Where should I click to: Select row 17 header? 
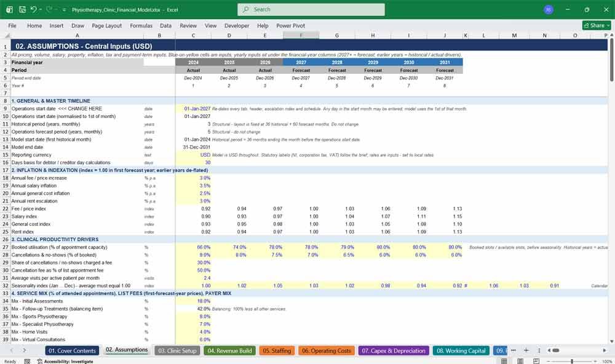coord(6,170)
